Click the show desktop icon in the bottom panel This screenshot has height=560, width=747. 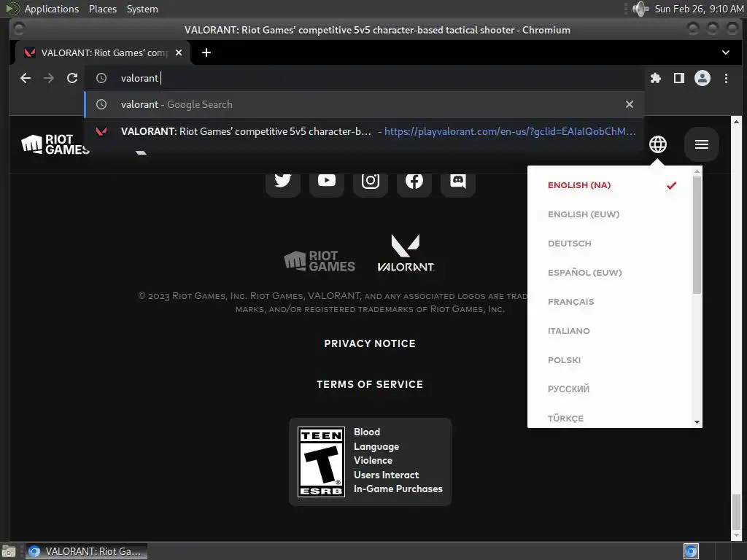pyautogui.click(x=9, y=551)
